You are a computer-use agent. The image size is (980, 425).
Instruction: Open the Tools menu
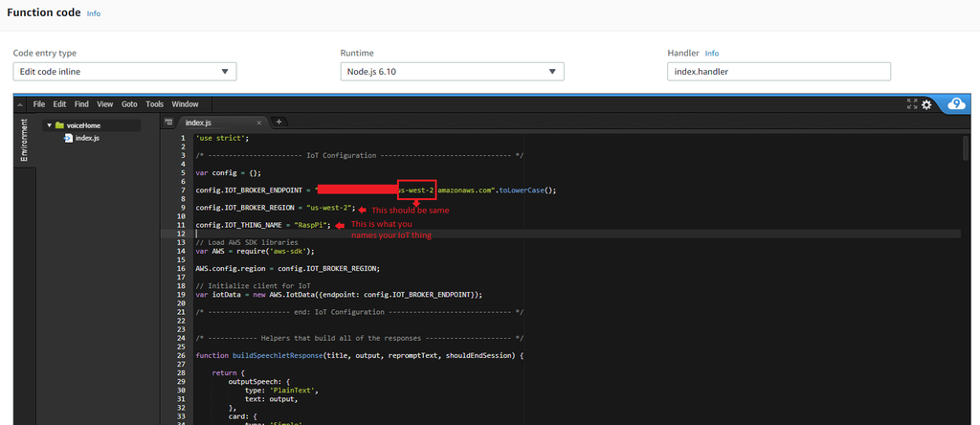(155, 104)
